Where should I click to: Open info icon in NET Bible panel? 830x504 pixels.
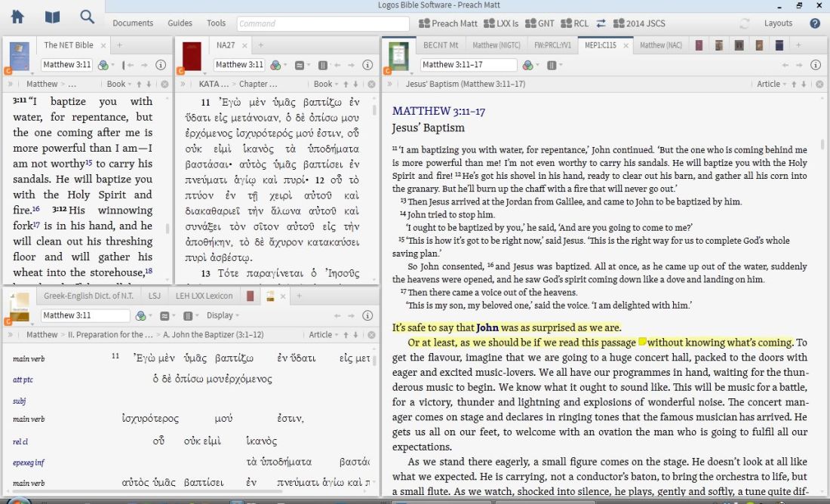[161, 65]
